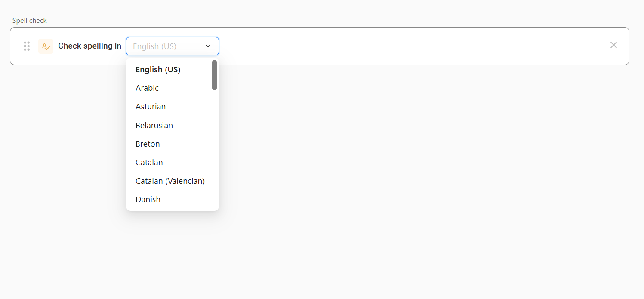Click the "Spell check" section heading

tap(30, 21)
